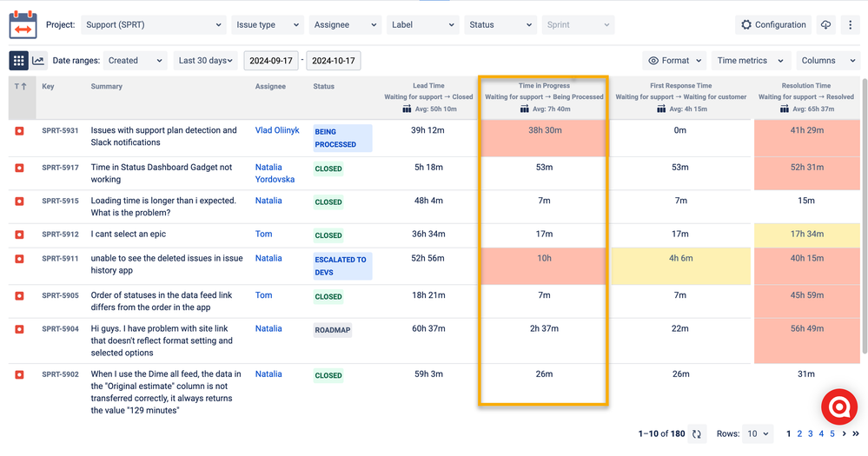Switch to grid table view

[x=18, y=61]
